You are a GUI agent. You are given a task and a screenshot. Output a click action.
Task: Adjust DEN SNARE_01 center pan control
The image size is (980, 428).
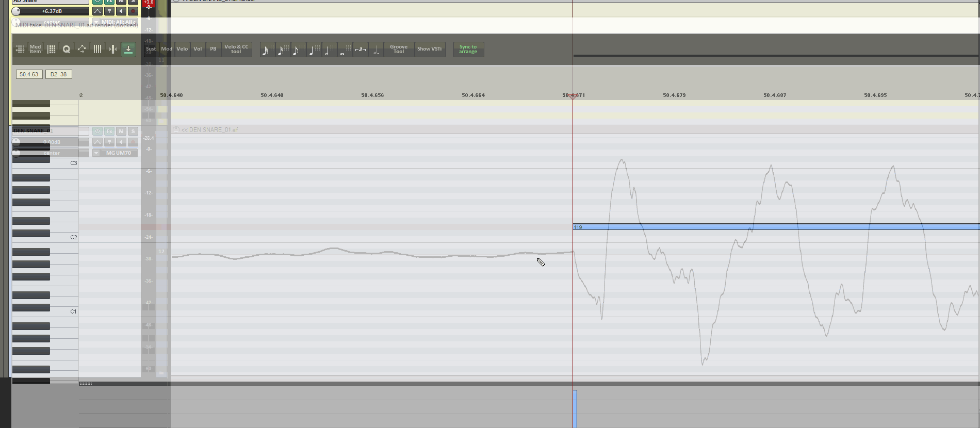coord(50,153)
